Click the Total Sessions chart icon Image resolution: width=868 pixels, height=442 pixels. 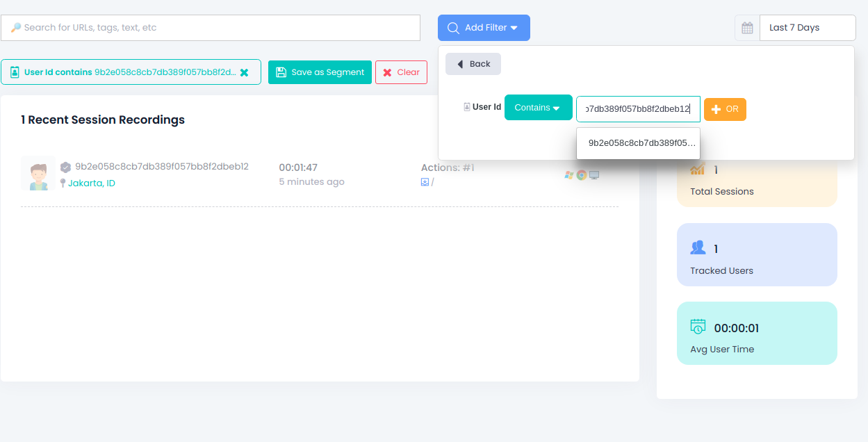tap(697, 169)
